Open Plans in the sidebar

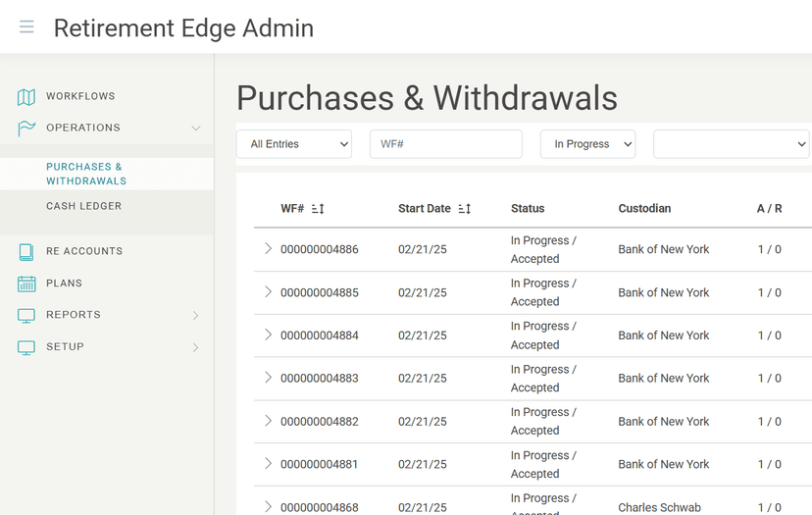coord(64,283)
